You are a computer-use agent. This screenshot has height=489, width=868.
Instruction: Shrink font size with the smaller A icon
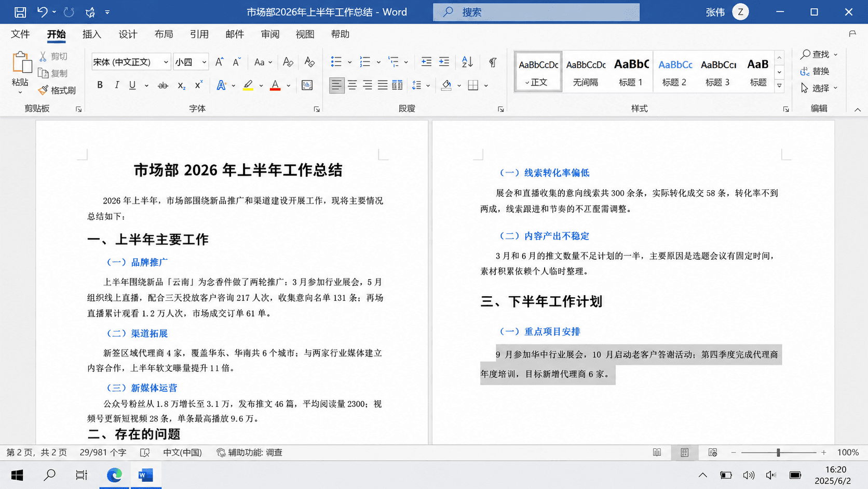237,62
